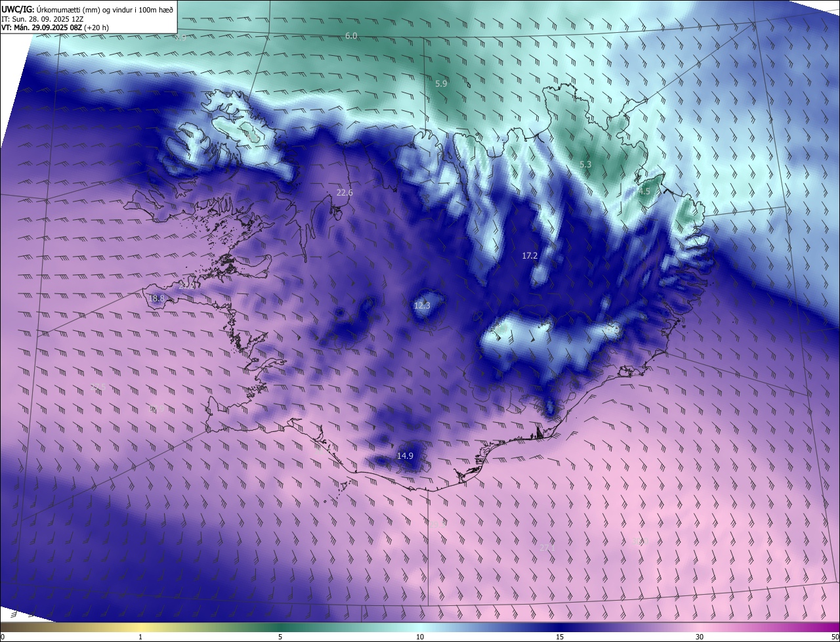840x642 pixels.
Task: Click the 30.0 value in the southeast sea
Action: 641,541
